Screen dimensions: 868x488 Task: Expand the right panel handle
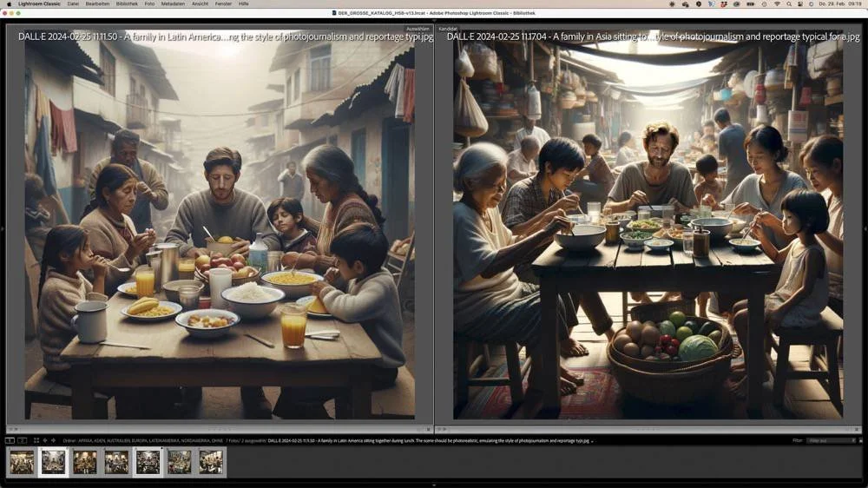coord(865,228)
